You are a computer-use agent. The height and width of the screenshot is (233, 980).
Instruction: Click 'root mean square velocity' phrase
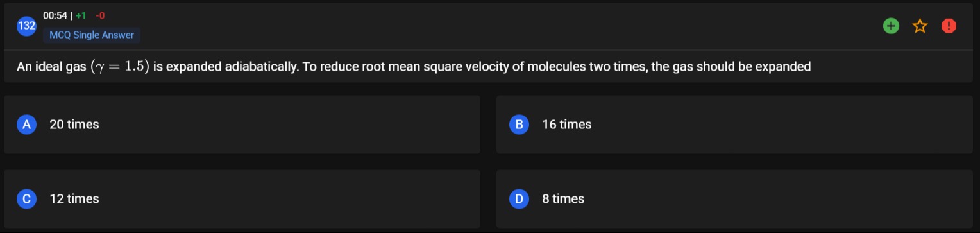pyautogui.click(x=431, y=67)
